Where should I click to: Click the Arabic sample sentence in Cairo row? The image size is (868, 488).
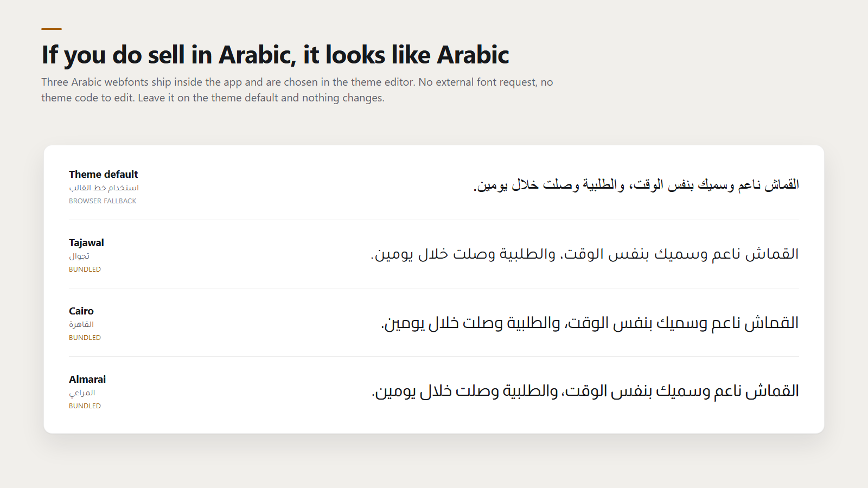[x=590, y=323]
